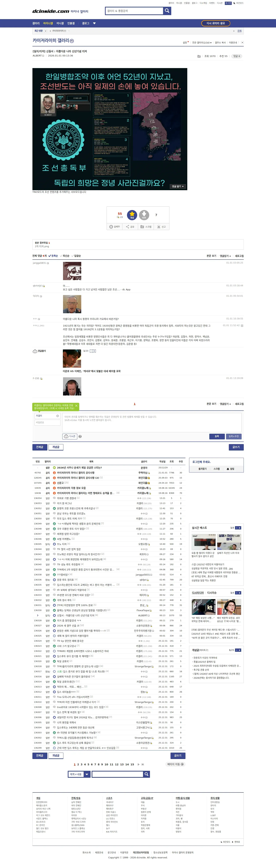Viewport: 276px width, 868px height.
Task: Go to next page arrow in pagination
Action: coord(138,764)
